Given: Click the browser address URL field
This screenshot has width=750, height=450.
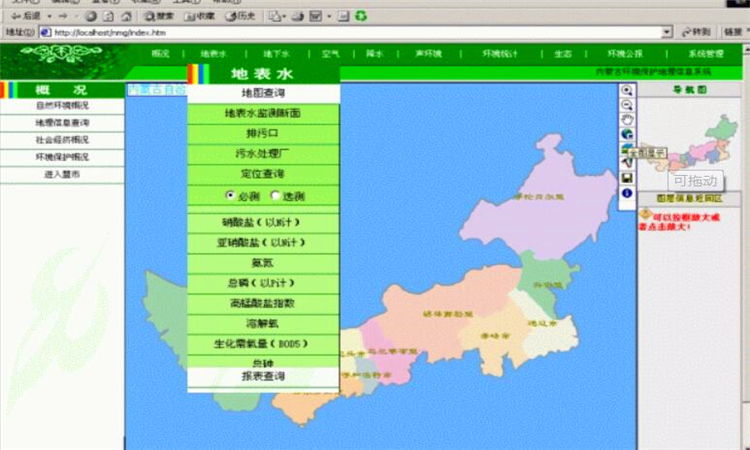Looking at the screenshot, I should click(356, 33).
